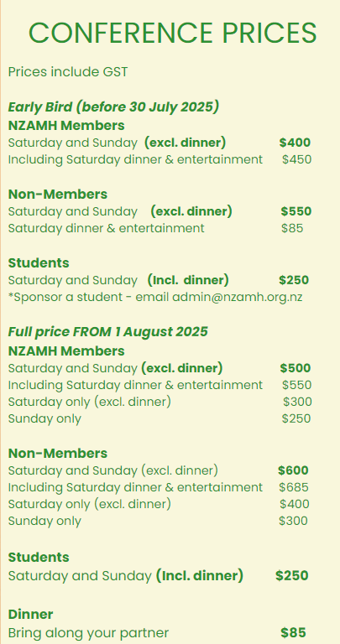Click the full price Non-Members $600 amount
340x644 pixels.
(293, 470)
